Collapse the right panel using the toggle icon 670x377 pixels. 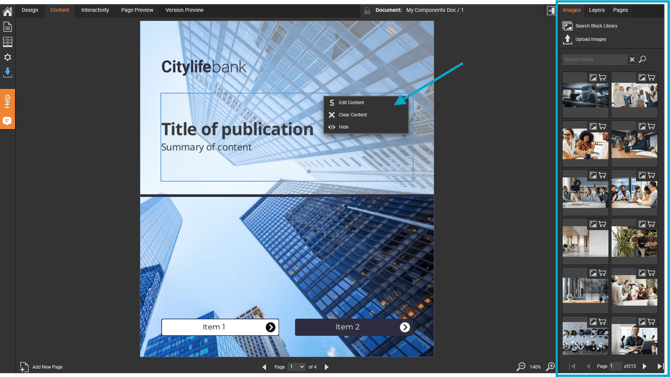click(x=551, y=11)
